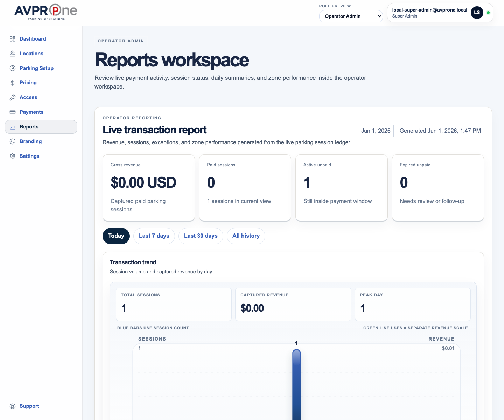Click the user email account box
Screen dimensions: 504x420
(x=440, y=13)
